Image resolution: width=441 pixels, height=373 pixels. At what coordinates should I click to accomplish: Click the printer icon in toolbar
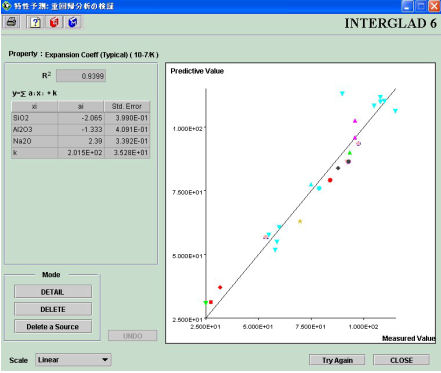12,22
